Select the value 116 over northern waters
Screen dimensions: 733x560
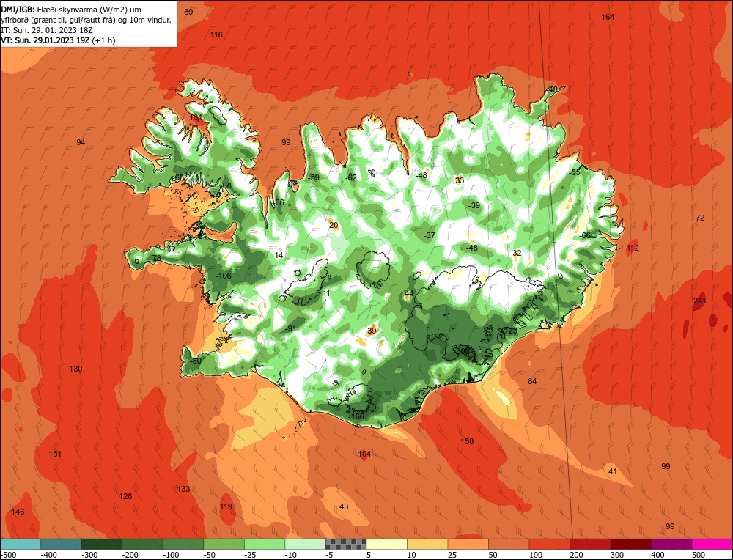(216, 34)
